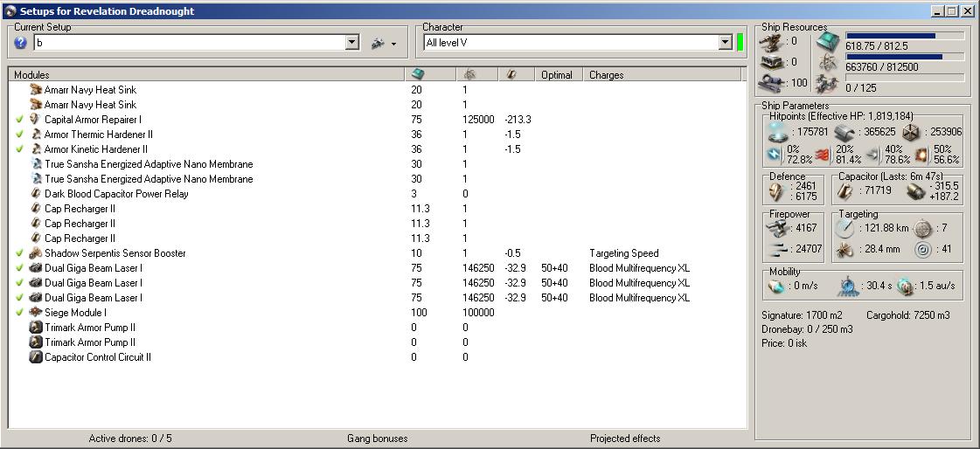Click the warp speed icon beside 1.5 au/s
This screenshot has width=980, height=449.
[904, 286]
